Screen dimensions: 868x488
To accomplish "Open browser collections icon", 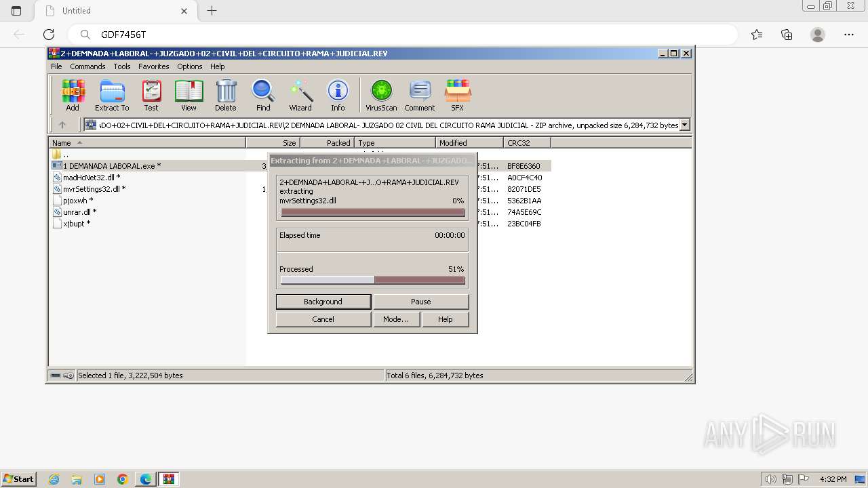I will point(787,35).
